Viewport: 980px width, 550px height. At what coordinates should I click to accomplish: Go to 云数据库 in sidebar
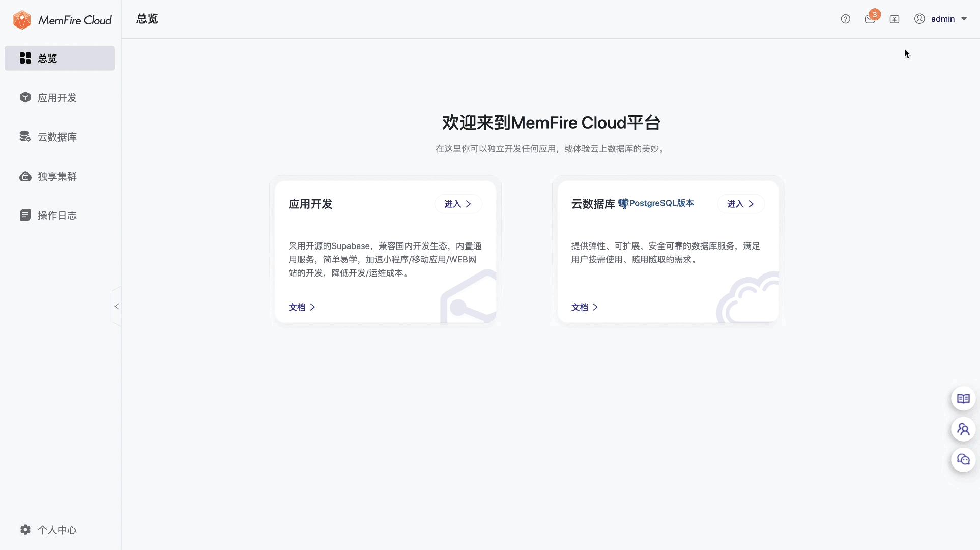tap(57, 137)
